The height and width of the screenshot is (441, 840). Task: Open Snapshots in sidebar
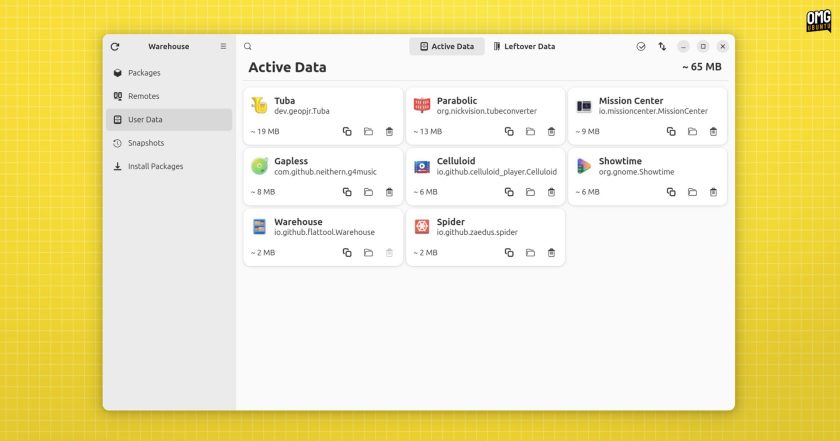(x=169, y=143)
